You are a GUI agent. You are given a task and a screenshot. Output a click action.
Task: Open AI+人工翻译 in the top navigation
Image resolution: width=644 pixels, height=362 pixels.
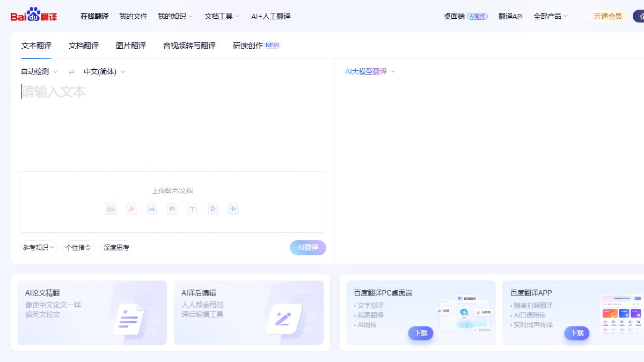[x=271, y=16]
